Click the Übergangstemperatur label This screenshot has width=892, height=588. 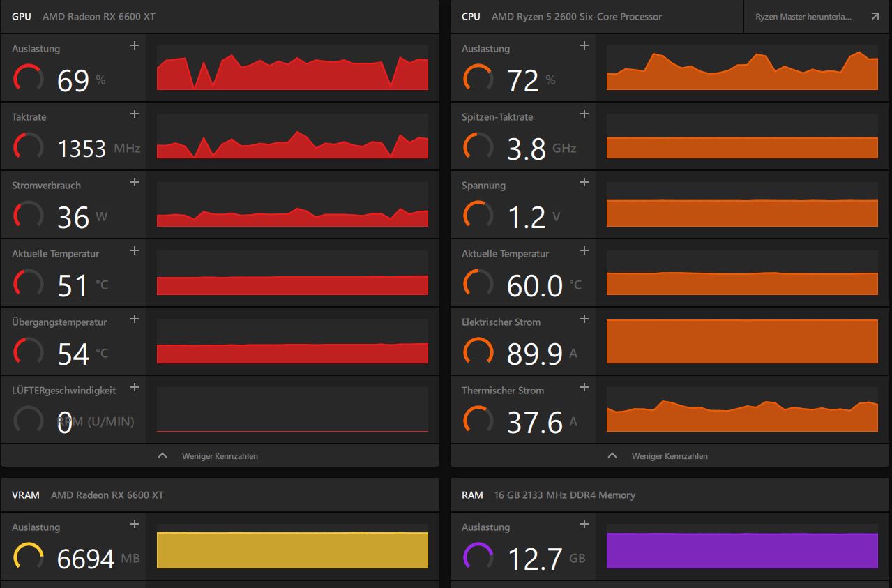tap(59, 322)
